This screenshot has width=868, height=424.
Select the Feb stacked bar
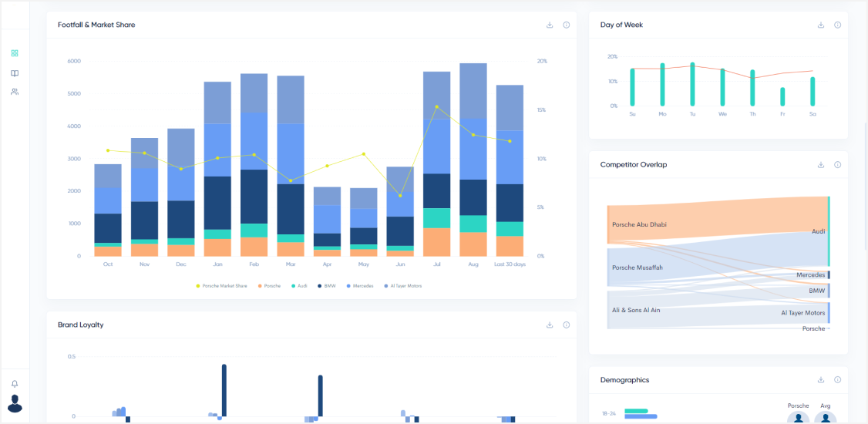point(254,165)
